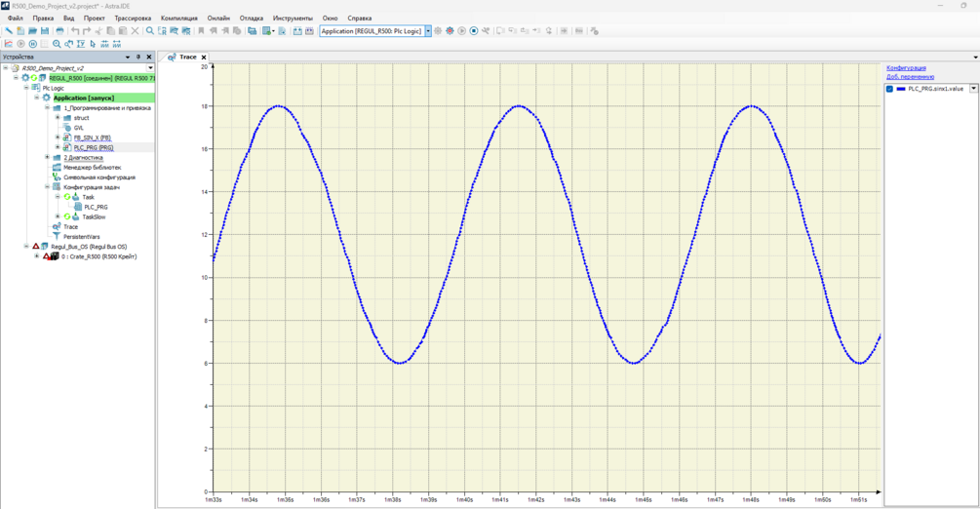980x509 pixels.
Task: Pin the Устройства panel
Action: tap(138, 57)
